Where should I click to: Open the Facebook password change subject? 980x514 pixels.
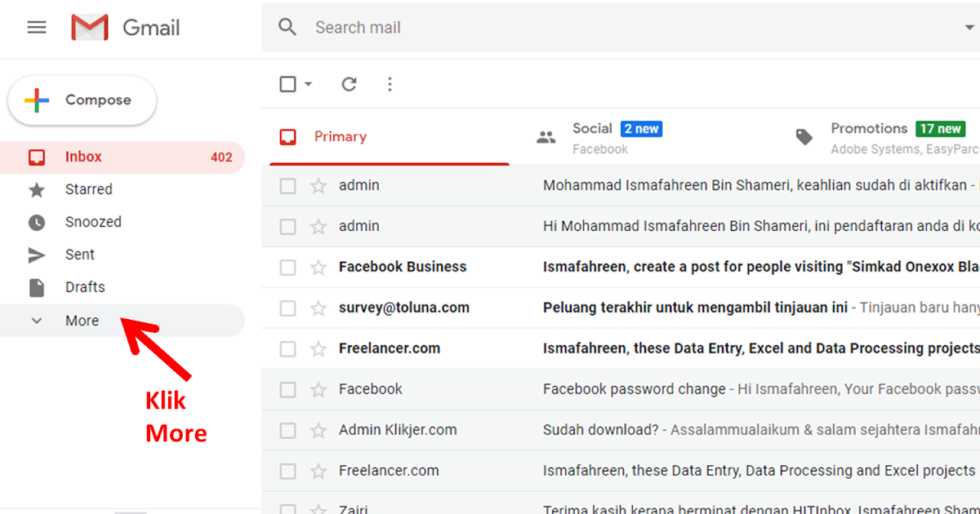pos(634,389)
